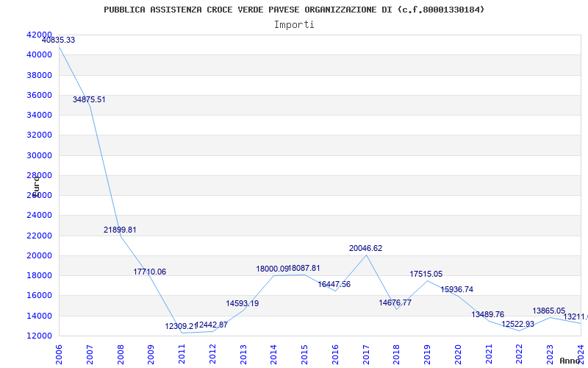
Task: Click the 12522.93 value label
Action: pyautogui.click(x=517, y=324)
